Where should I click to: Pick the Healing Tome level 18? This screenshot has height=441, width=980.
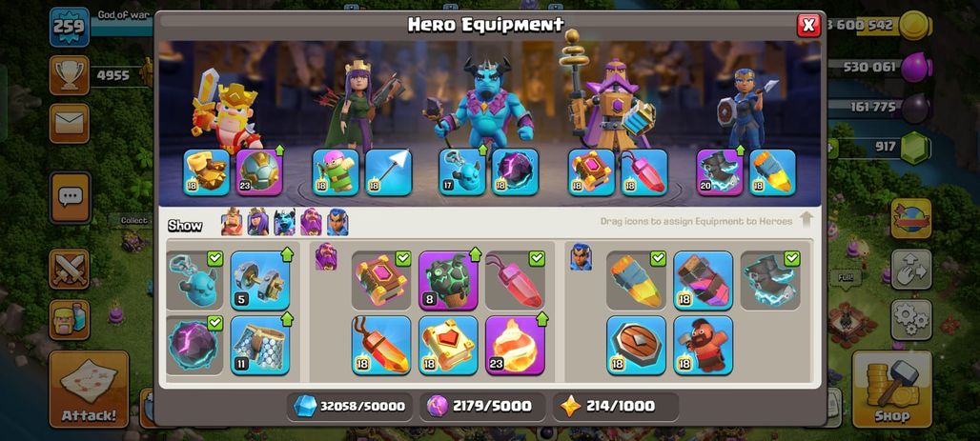pos(448,346)
